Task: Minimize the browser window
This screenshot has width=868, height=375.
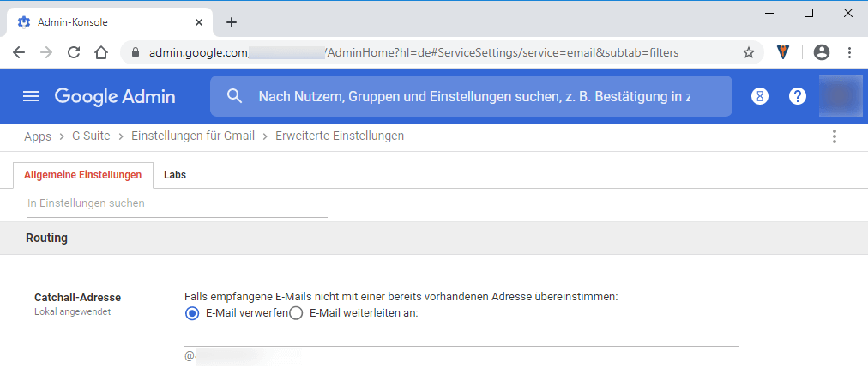Action: coord(769,13)
